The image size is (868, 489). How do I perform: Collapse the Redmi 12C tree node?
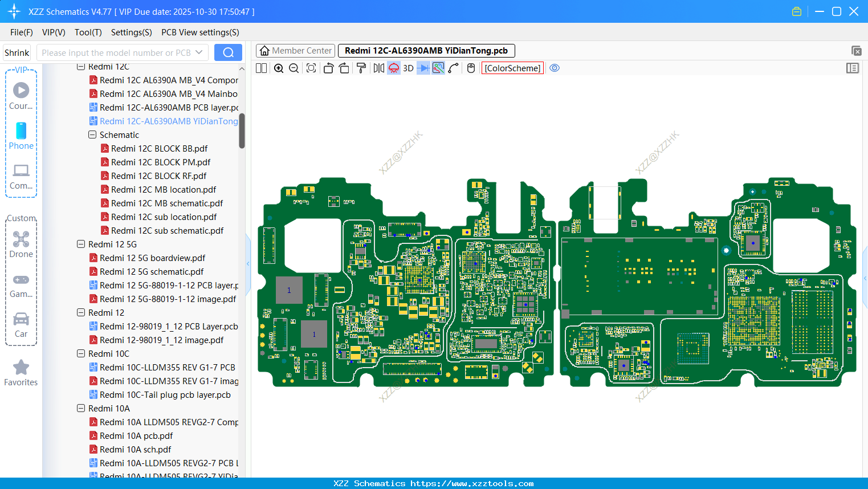tap(80, 67)
